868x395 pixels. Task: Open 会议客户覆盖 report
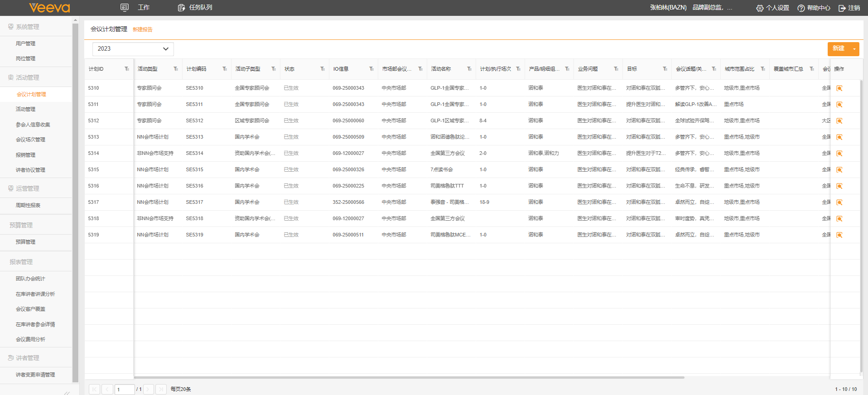(x=30, y=309)
